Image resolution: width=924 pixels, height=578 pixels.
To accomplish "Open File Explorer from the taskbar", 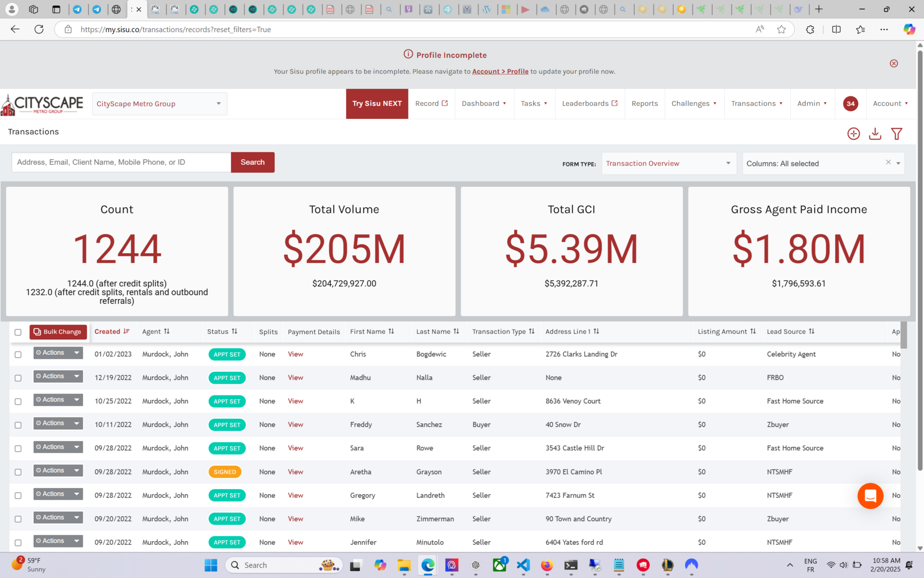I will click(403, 565).
